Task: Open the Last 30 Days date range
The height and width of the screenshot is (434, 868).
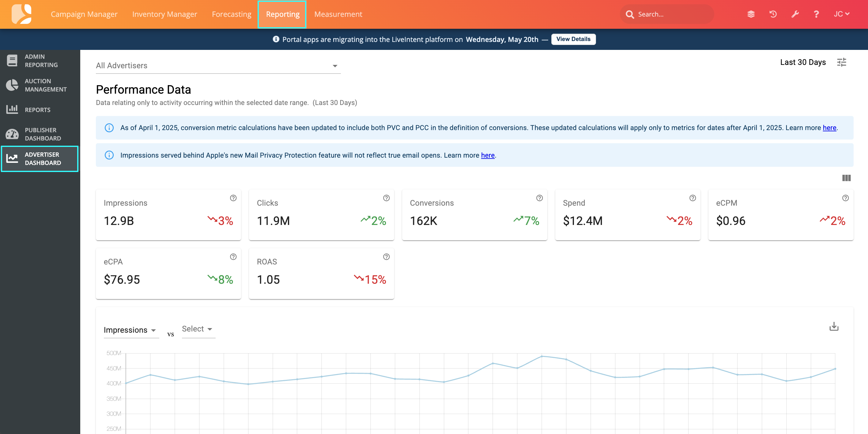Action: tap(803, 62)
